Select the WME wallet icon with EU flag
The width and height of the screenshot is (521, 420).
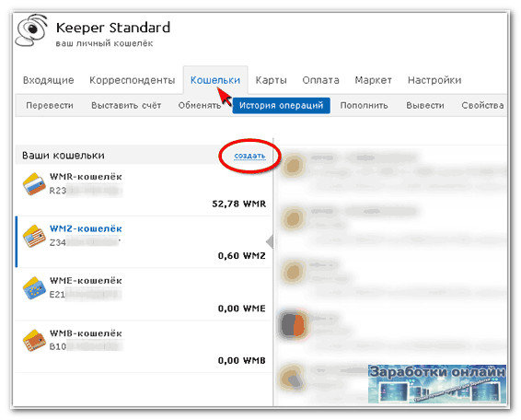[34, 288]
